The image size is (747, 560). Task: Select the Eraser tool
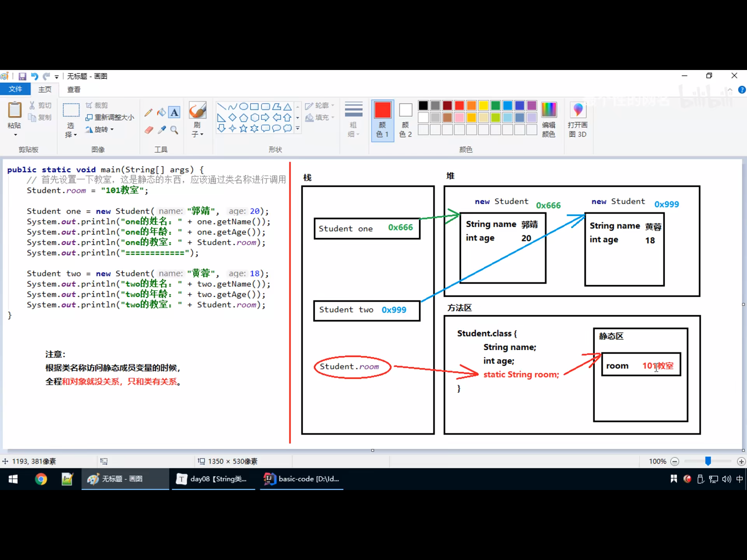pos(149,130)
